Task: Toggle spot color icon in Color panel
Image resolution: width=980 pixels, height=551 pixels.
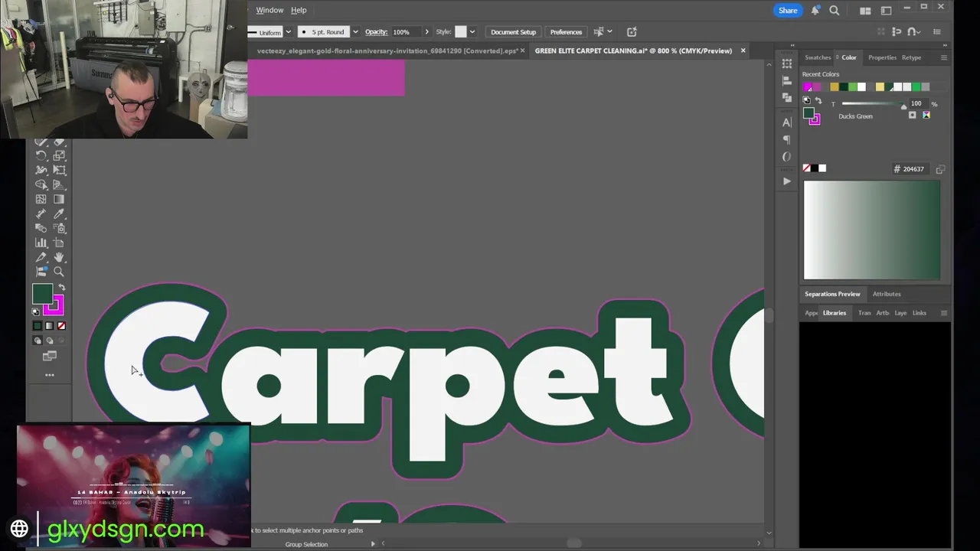Action: click(912, 115)
